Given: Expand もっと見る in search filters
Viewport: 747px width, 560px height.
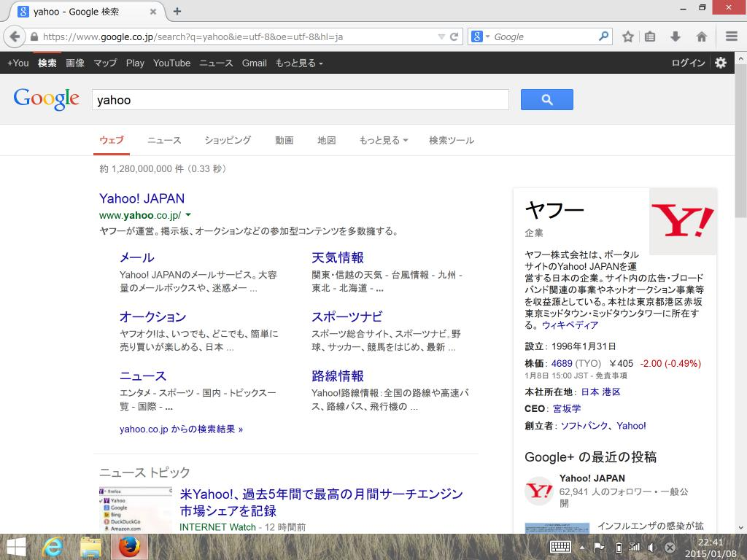Looking at the screenshot, I should coord(384,140).
